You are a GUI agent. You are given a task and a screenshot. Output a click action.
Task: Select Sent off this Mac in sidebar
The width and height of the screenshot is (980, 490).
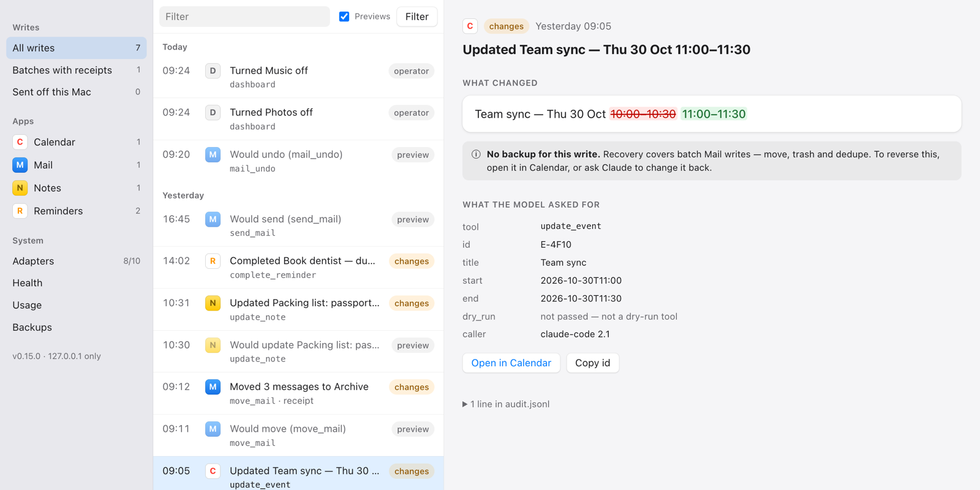(77, 92)
